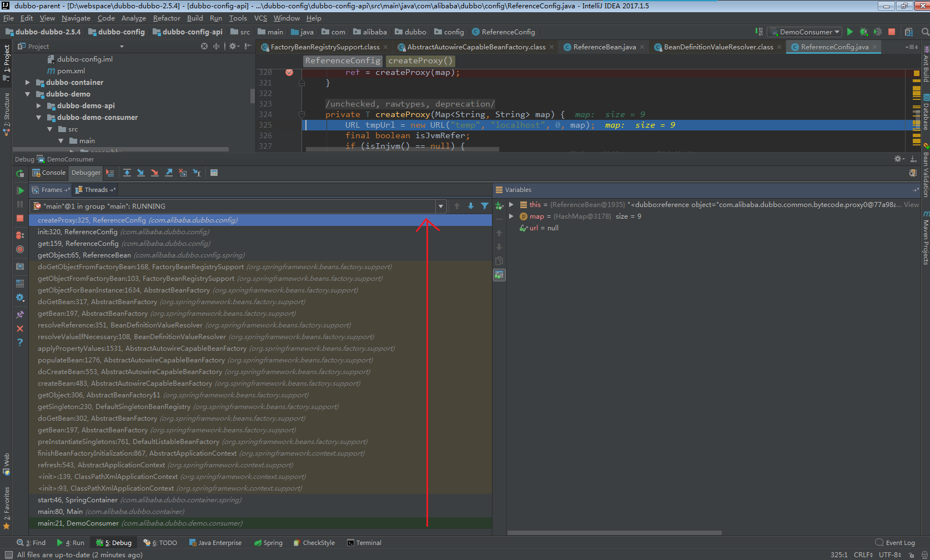Open the Navigate menu

tap(76, 18)
